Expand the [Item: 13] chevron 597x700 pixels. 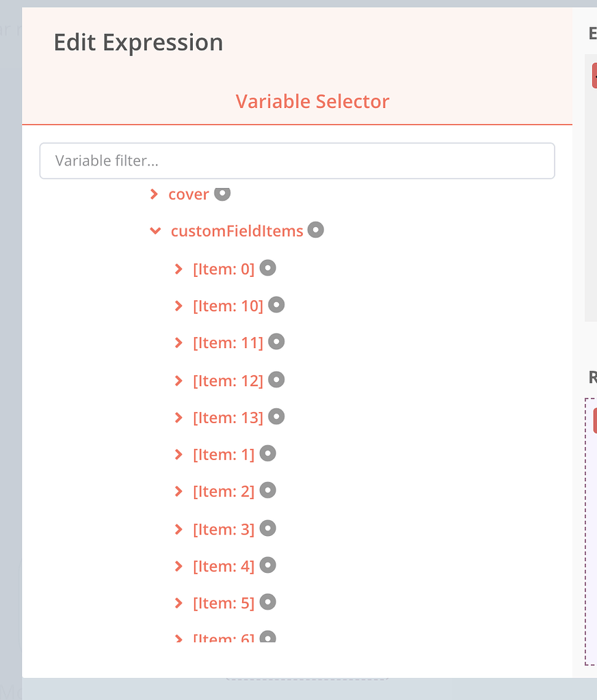(178, 417)
